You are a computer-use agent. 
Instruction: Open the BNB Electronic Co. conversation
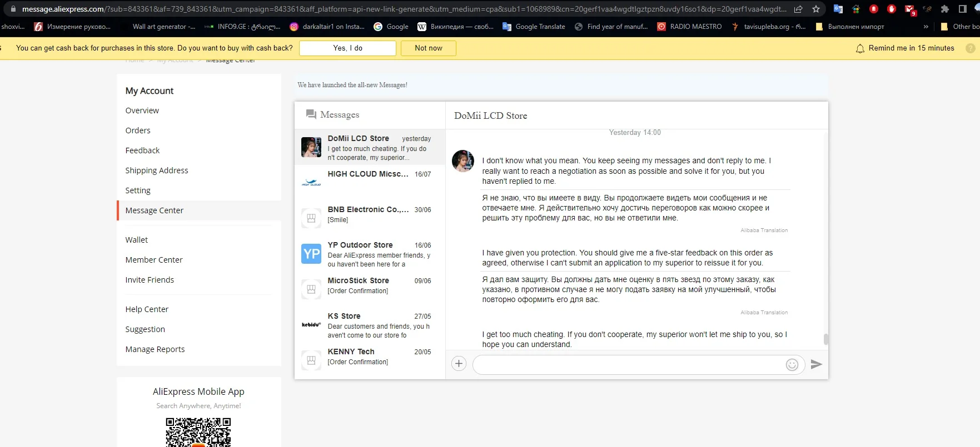(370, 218)
